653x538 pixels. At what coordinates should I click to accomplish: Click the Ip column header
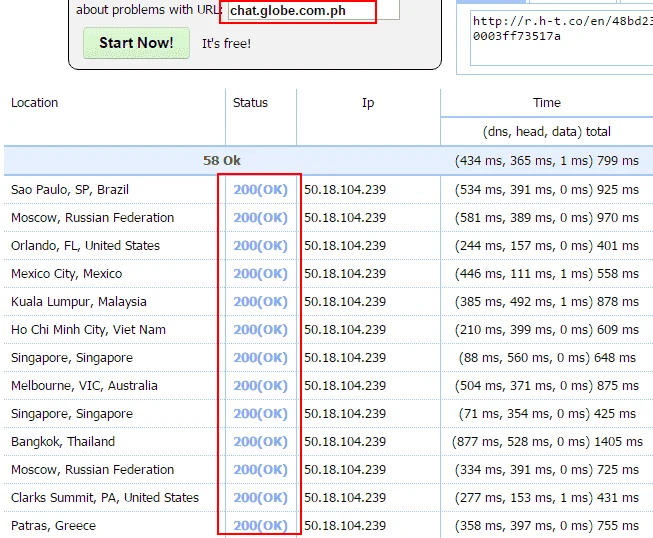[x=368, y=103]
